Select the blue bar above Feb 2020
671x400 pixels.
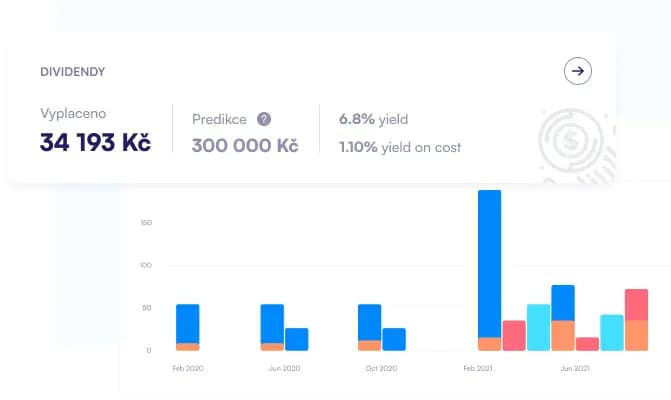187,324
